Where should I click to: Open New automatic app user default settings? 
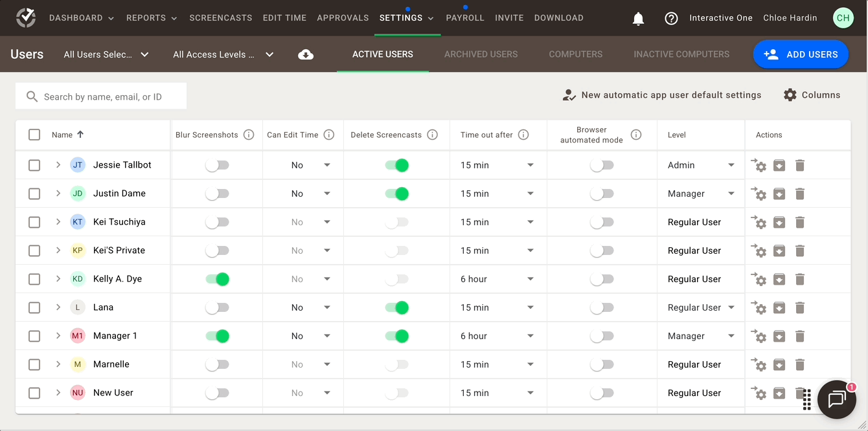point(661,95)
